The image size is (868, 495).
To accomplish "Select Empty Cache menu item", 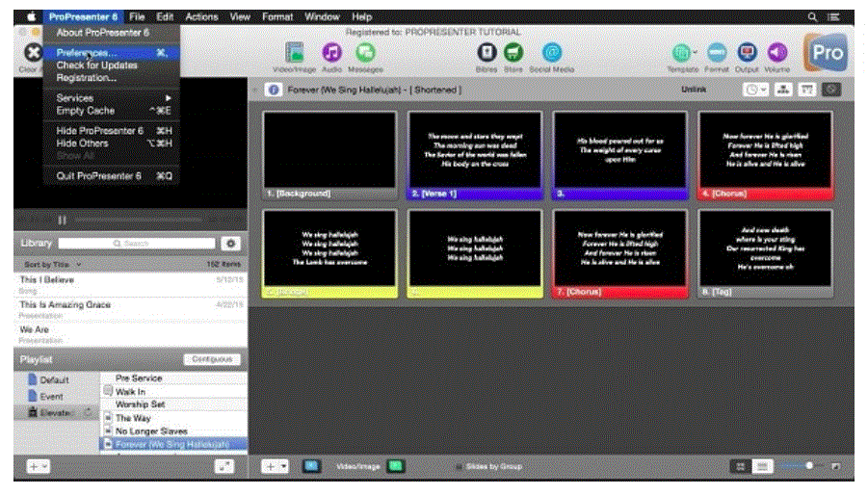I will [x=111, y=111].
